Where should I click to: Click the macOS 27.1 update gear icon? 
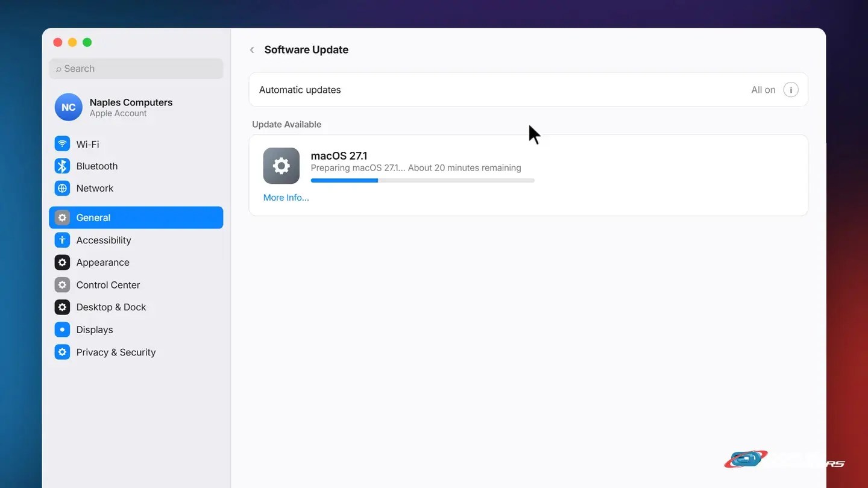(x=281, y=166)
